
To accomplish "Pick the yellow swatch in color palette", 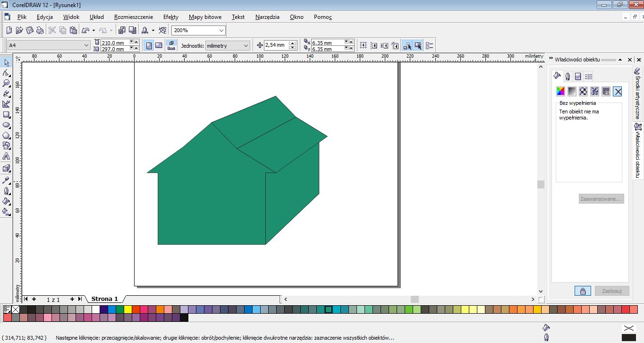I will [x=127, y=309].
